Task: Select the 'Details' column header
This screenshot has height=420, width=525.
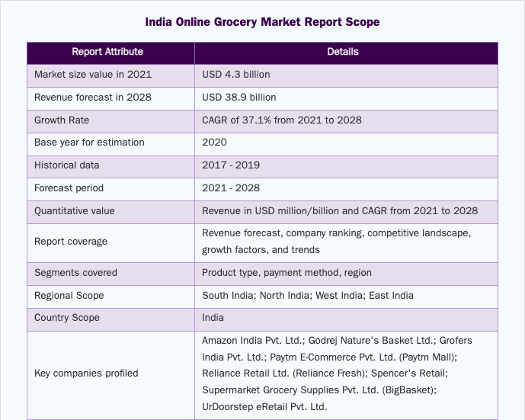Action: (343, 52)
